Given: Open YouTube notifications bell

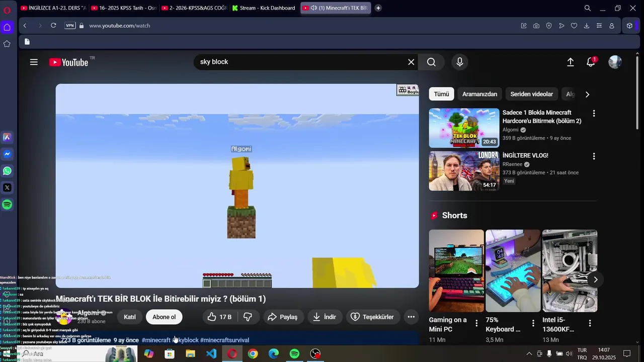Looking at the screenshot, I should [591, 62].
